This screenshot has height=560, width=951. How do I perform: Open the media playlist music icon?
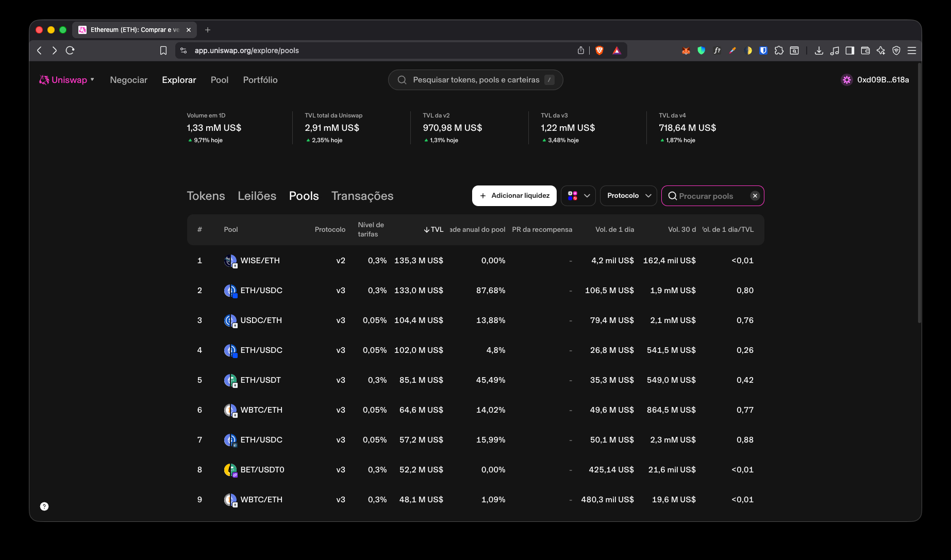835,50
